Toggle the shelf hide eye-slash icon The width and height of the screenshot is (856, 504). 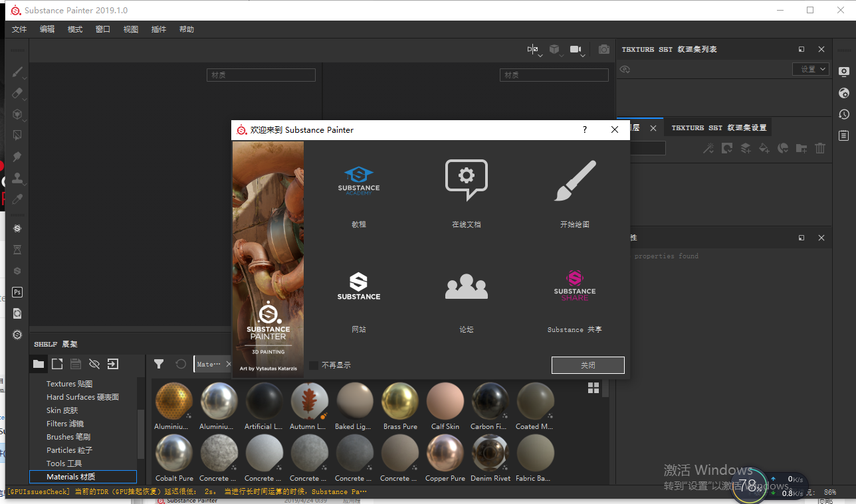point(94,364)
